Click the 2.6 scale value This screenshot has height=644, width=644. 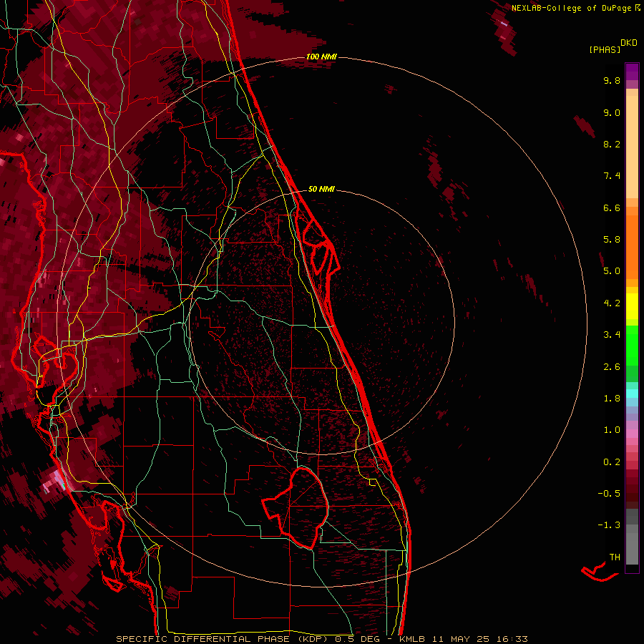[x=612, y=367]
